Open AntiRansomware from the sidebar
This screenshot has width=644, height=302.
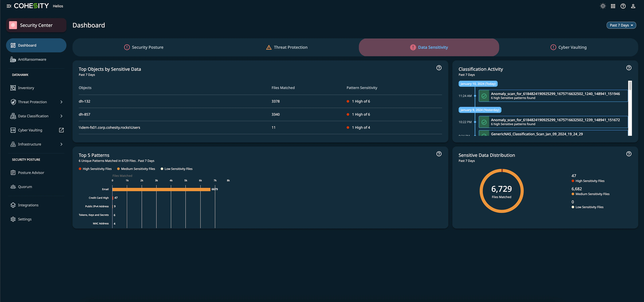(32, 59)
